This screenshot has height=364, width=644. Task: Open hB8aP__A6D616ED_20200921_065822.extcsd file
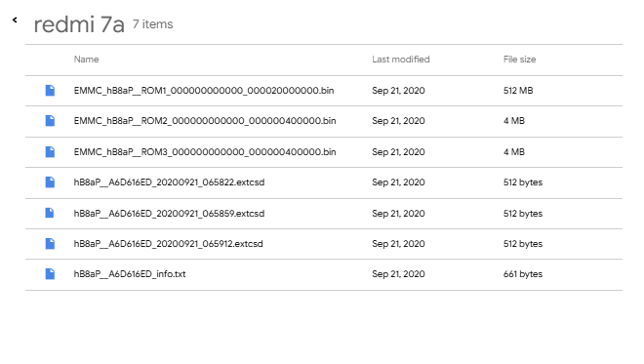pyautogui.click(x=169, y=182)
